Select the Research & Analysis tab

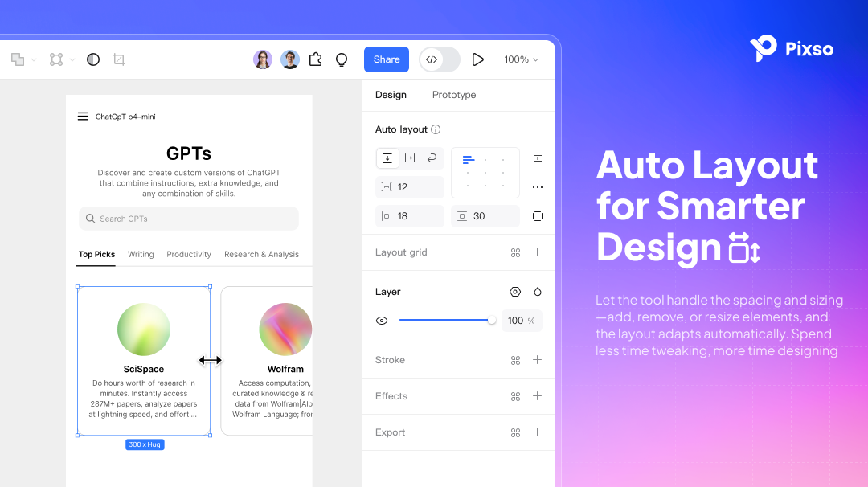[261, 254]
